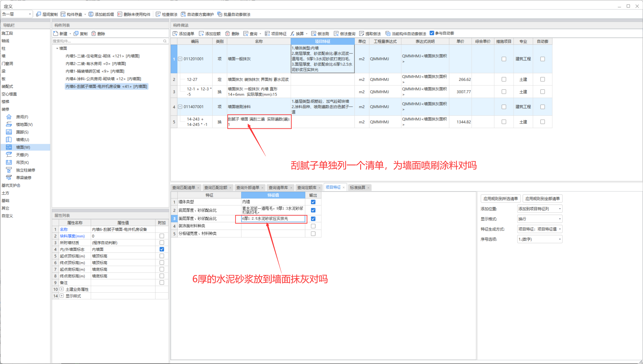Switch to 查询匹配清单 tab

click(184, 187)
